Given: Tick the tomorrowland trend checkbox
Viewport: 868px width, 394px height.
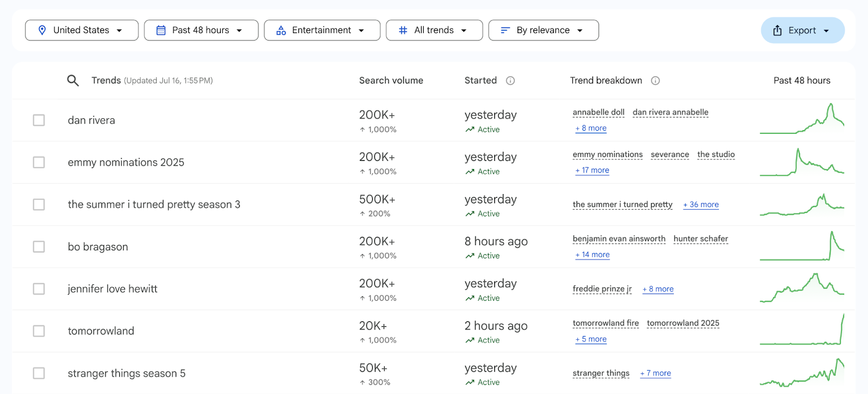Looking at the screenshot, I should [39, 331].
